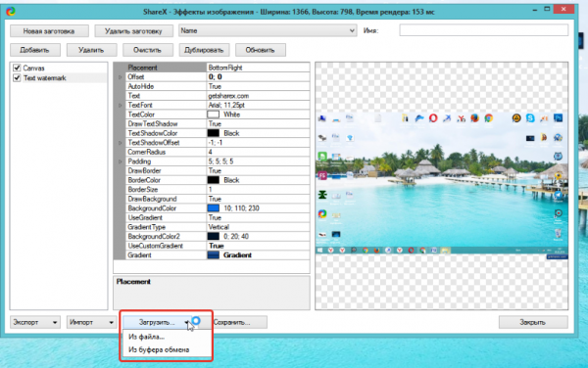Viewport: 588px width, 368px height.
Task: Click the Новая заготовка button
Action: 49,31
